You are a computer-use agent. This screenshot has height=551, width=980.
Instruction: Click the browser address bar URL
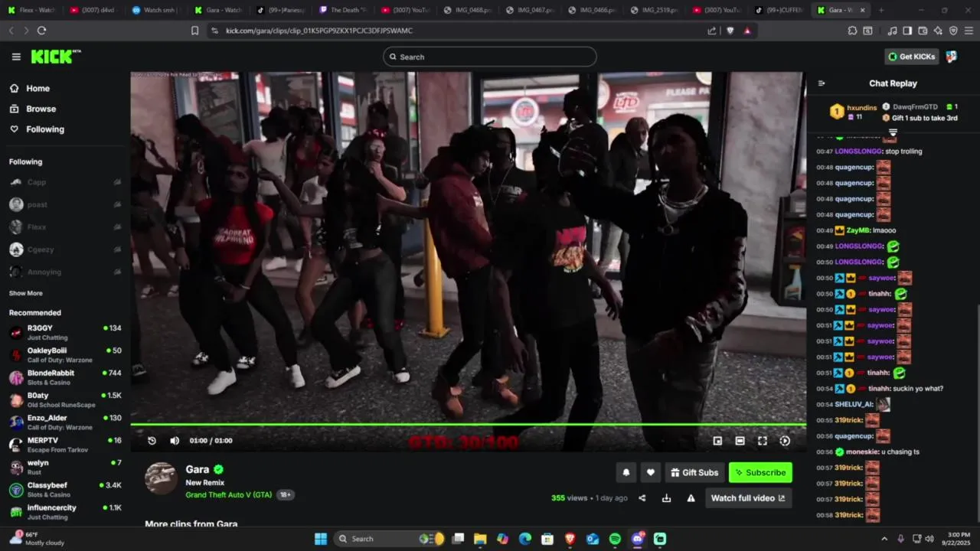click(x=319, y=31)
